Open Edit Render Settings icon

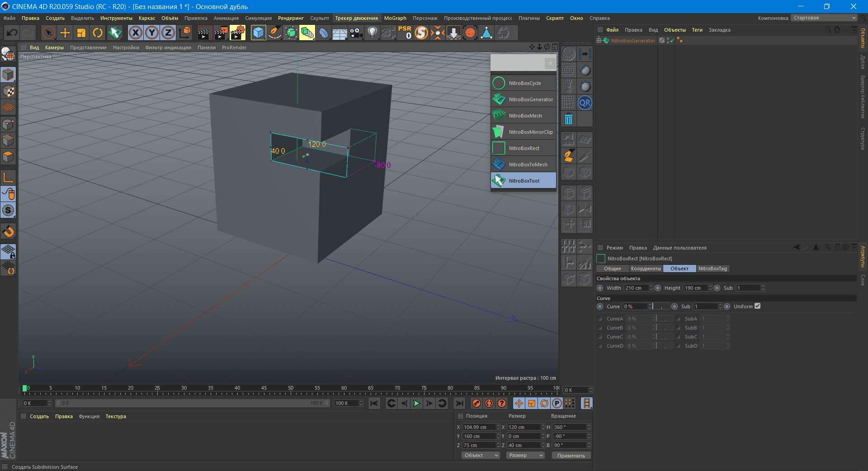237,33
